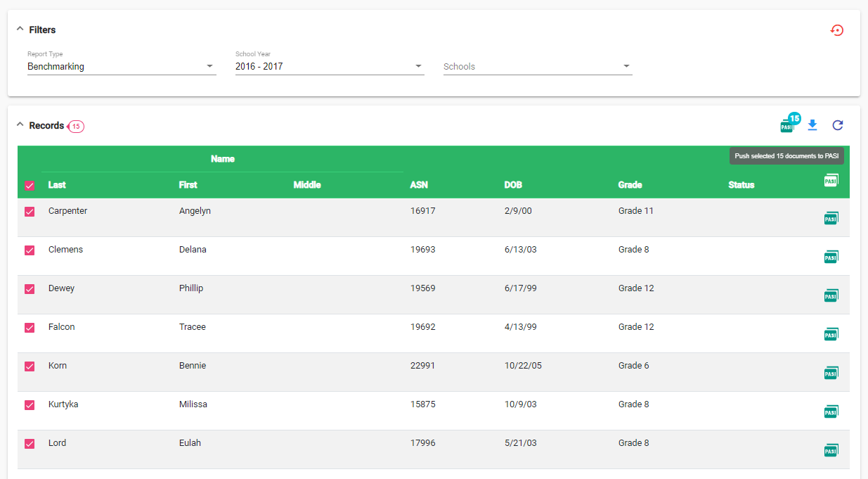Push selected 15 documents to PASI
Screen dimensions: 868x479
(787, 126)
